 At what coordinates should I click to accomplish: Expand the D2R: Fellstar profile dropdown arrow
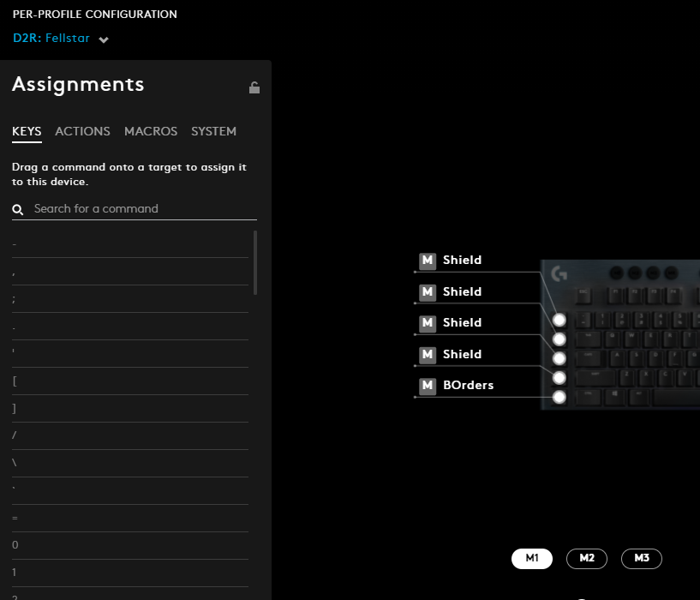pos(104,39)
